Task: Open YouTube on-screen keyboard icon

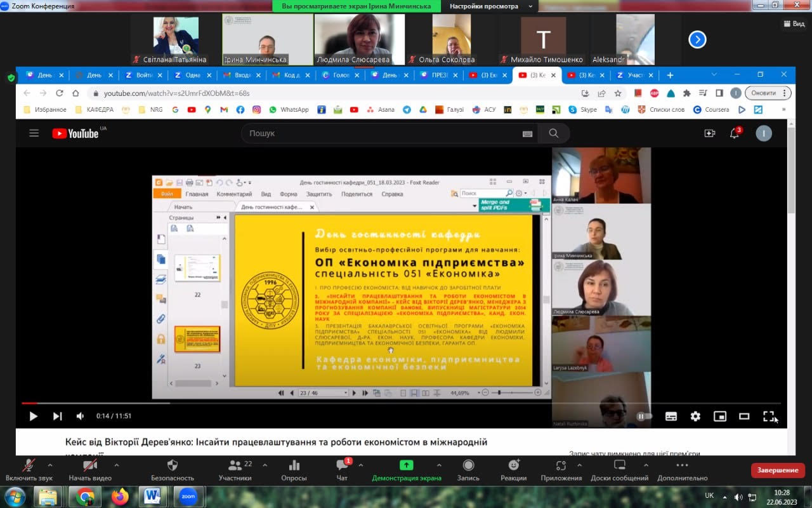Action: (527, 133)
